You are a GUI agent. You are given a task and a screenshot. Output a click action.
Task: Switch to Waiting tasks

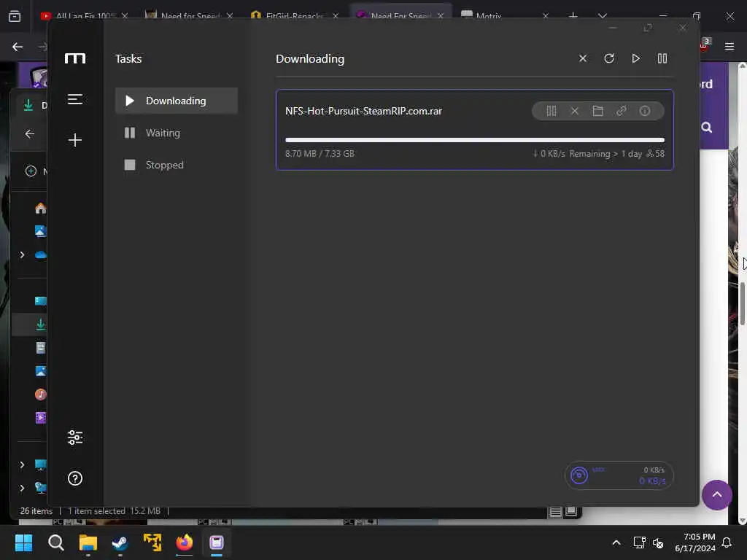(177, 133)
